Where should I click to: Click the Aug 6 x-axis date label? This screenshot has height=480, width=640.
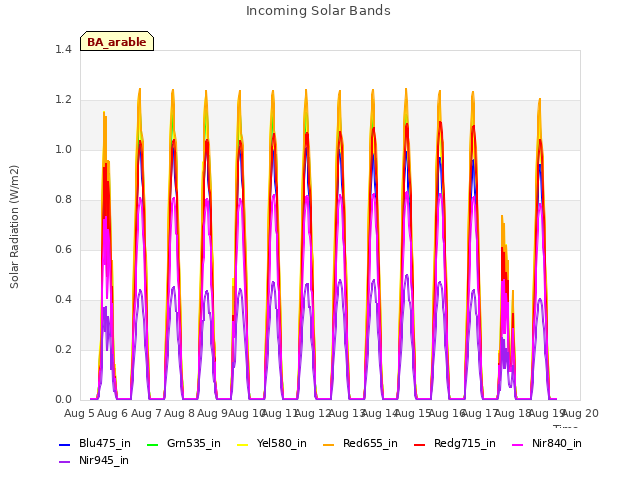[x=113, y=413]
